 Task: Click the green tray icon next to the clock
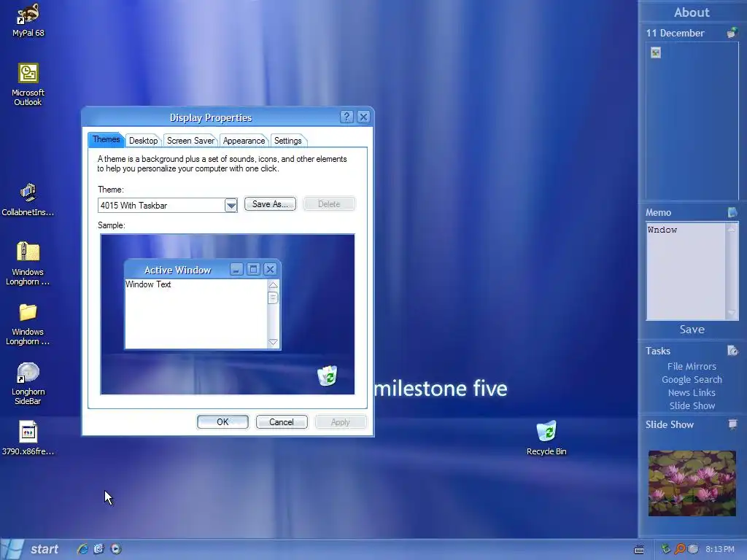pos(666,549)
